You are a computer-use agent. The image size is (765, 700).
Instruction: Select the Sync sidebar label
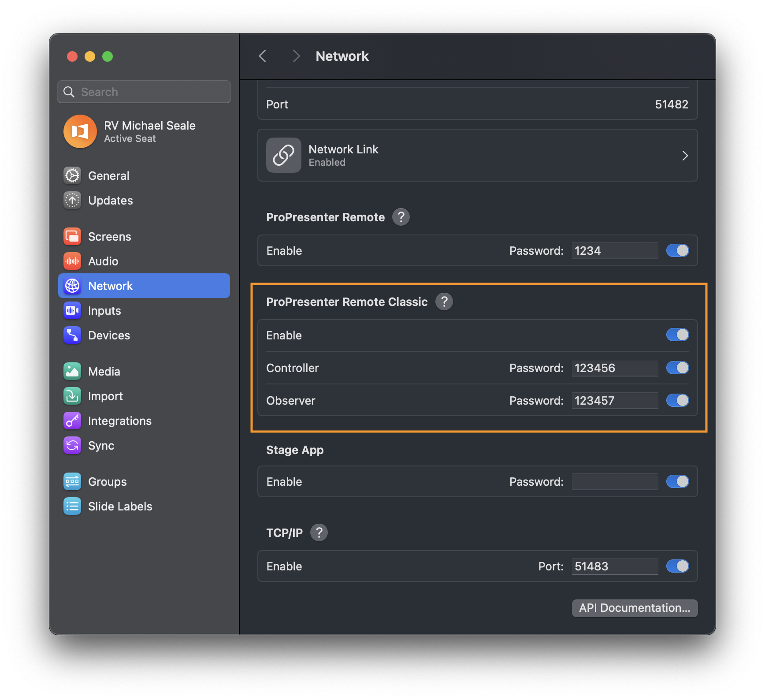pyautogui.click(x=101, y=445)
